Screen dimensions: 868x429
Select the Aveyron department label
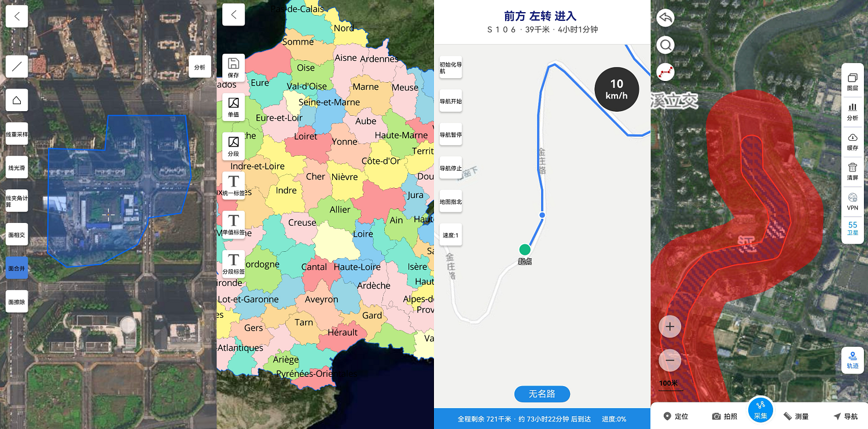pyautogui.click(x=322, y=299)
